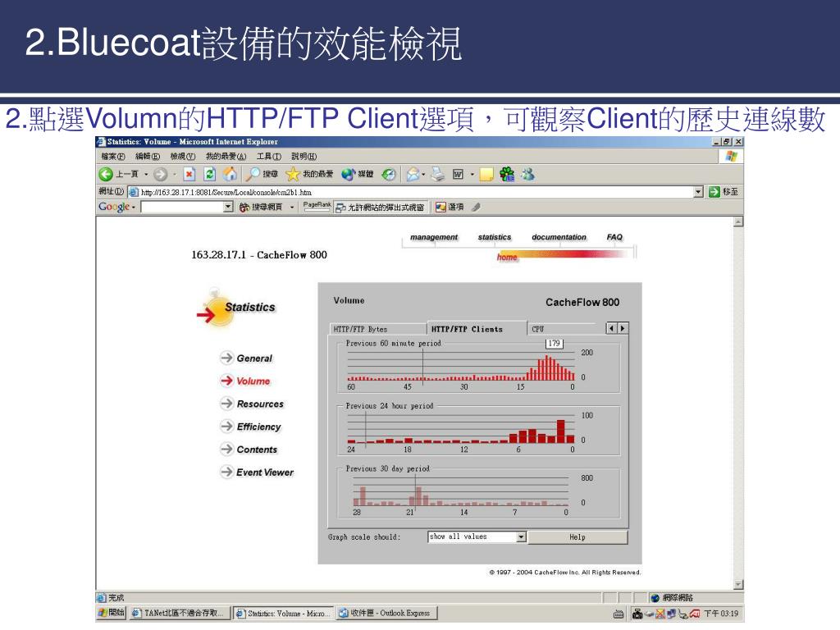The width and height of the screenshot is (840, 630).
Task: Open the 檔案(F) File menu
Action: pos(113,157)
